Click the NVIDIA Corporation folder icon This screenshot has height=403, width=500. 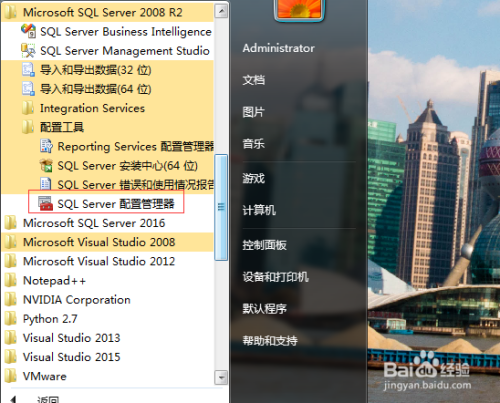pyautogui.click(x=10, y=299)
